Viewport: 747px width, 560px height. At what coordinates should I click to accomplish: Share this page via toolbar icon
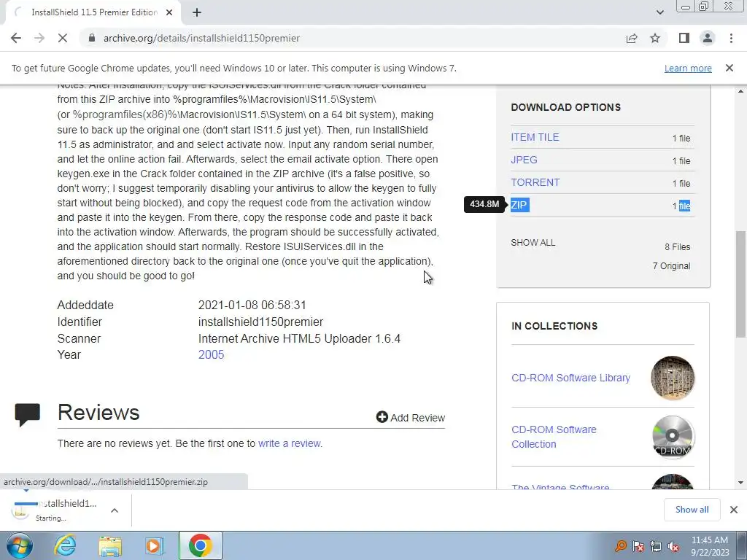click(x=632, y=38)
